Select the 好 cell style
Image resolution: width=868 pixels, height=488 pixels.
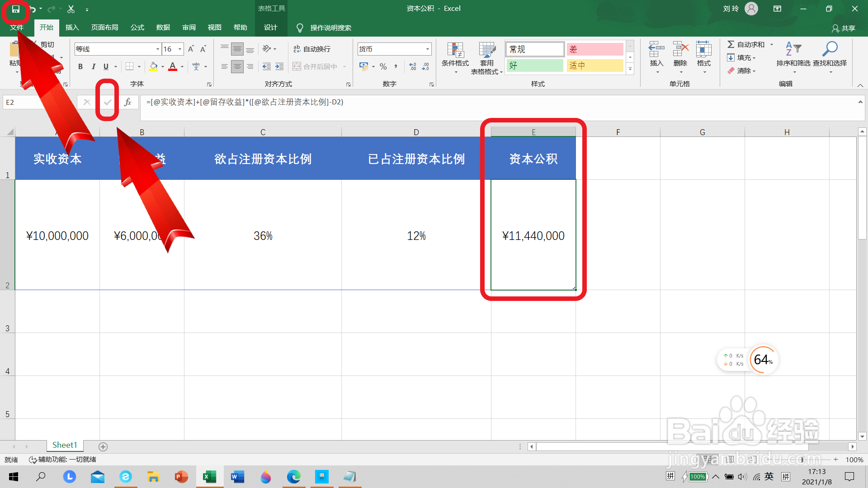click(x=535, y=66)
